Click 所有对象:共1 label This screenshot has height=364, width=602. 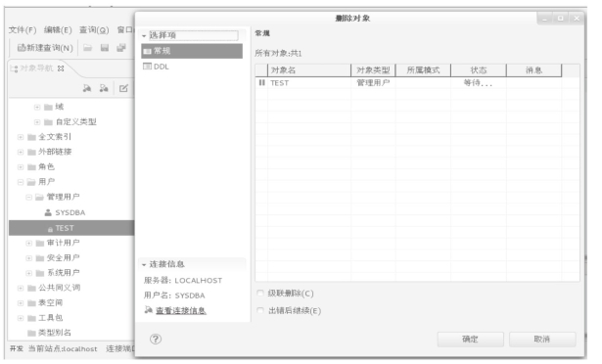278,54
